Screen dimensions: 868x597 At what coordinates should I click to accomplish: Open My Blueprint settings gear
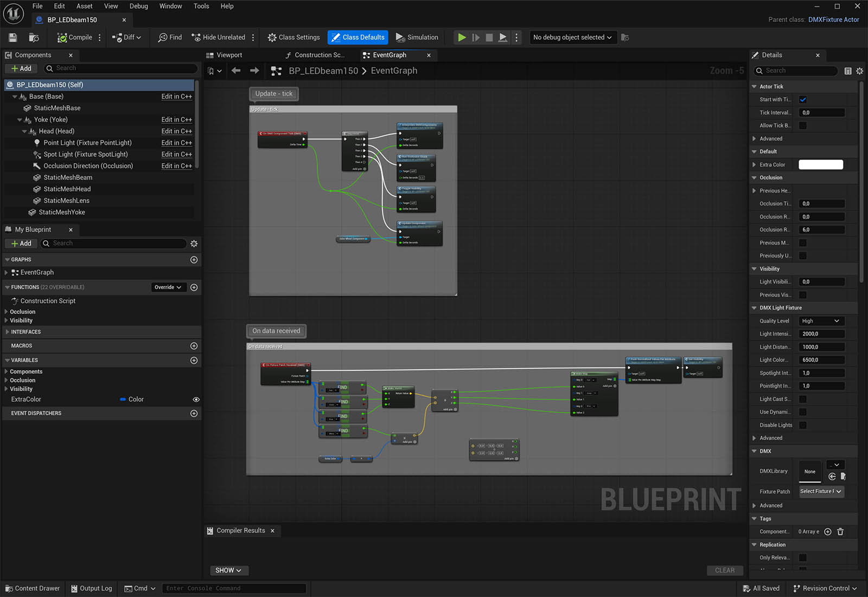click(194, 243)
